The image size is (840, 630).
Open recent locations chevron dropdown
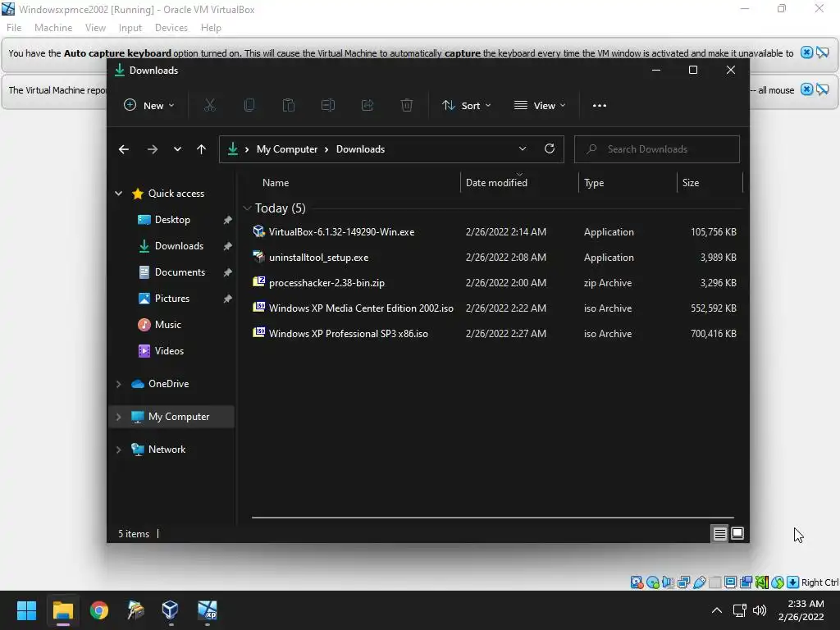[x=177, y=149]
